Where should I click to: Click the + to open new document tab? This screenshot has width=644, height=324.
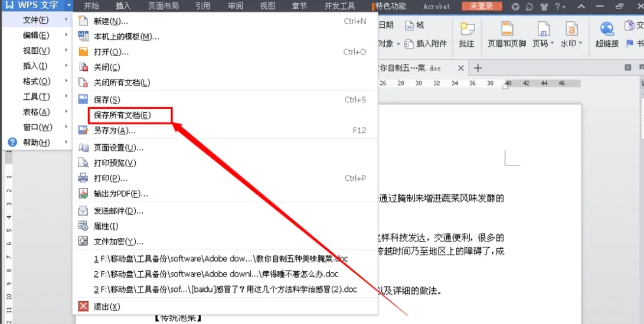click(478, 68)
